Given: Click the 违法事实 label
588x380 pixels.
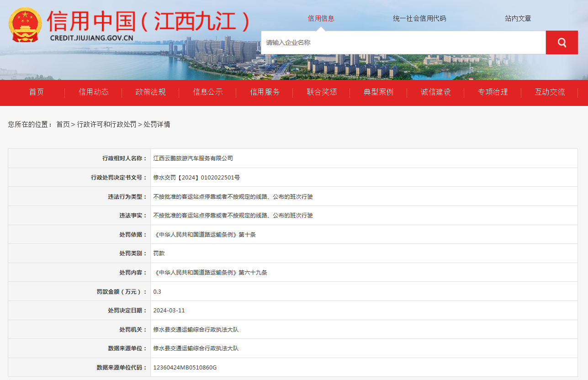Looking at the screenshot, I should (133, 216).
